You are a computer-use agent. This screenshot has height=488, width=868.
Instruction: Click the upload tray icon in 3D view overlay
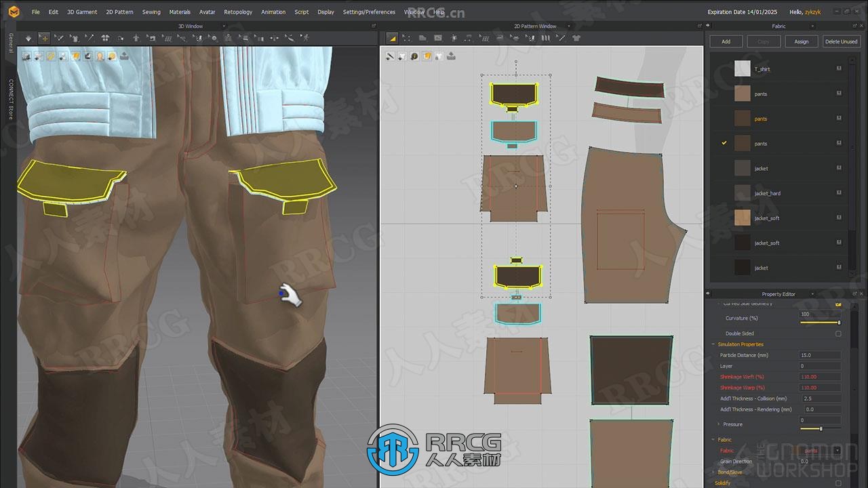[x=124, y=56]
